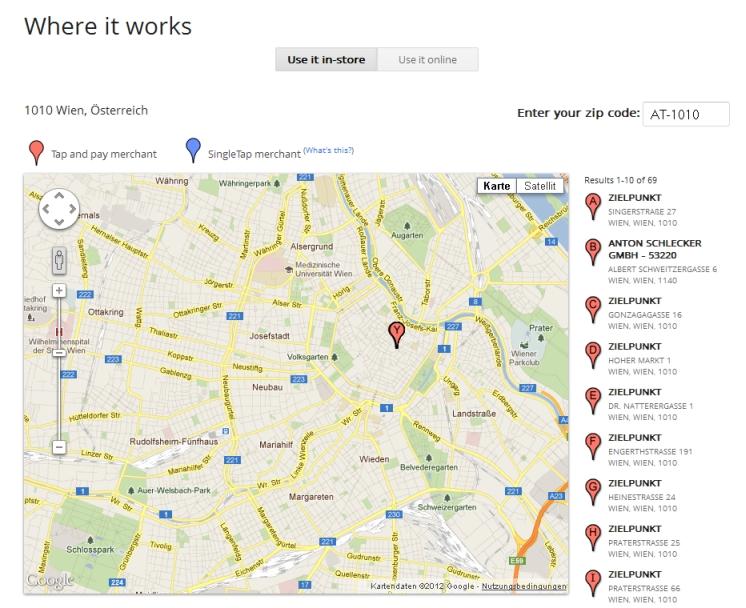Click the Google logo on map
746x608 pixels.
coord(49,580)
